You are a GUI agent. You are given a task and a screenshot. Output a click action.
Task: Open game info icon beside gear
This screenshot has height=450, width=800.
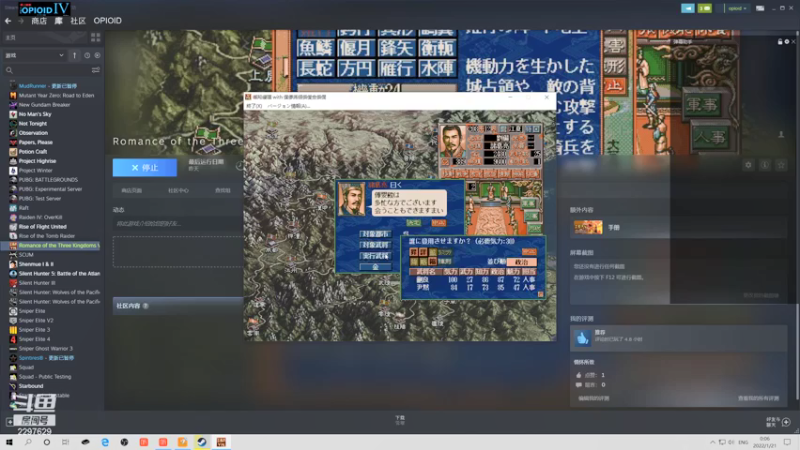click(764, 165)
